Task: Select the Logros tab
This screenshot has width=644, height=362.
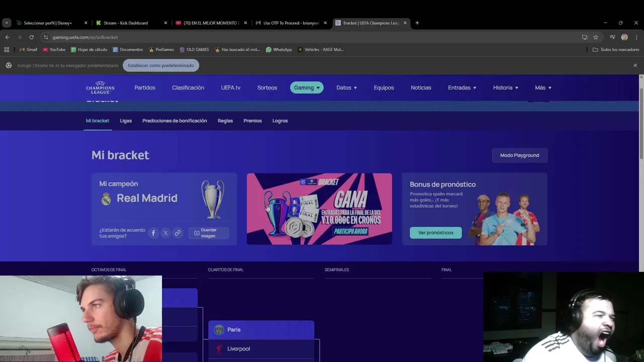Action: click(x=280, y=121)
